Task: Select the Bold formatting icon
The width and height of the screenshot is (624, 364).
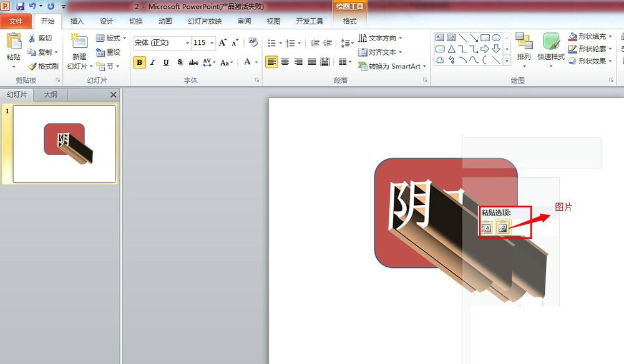Action: point(140,62)
